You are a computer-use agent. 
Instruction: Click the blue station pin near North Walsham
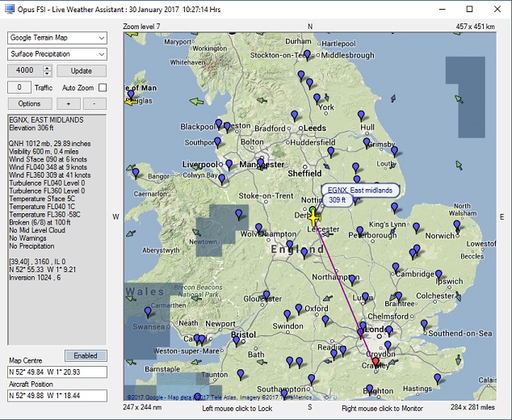[457, 225]
